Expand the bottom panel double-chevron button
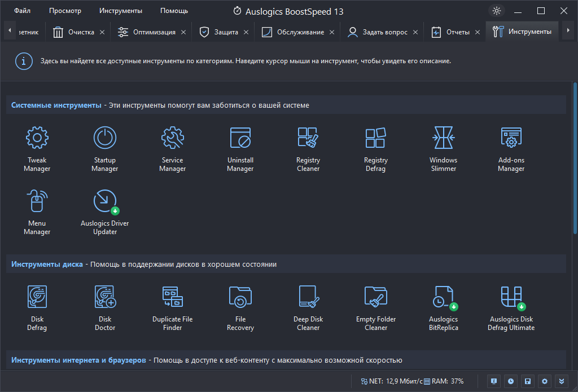 coord(562,381)
